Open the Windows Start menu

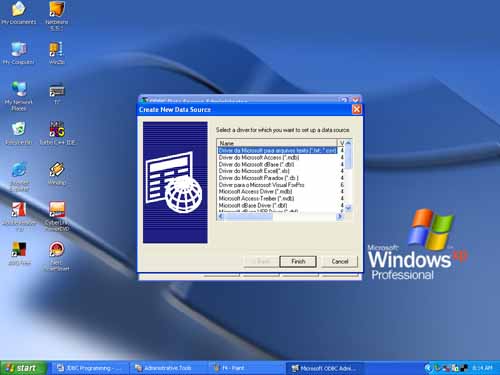(x=23, y=368)
